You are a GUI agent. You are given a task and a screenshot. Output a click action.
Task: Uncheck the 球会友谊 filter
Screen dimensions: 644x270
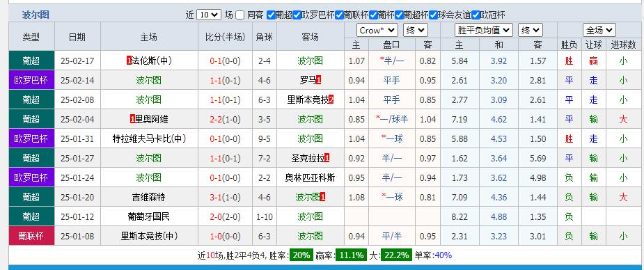[x=433, y=15]
